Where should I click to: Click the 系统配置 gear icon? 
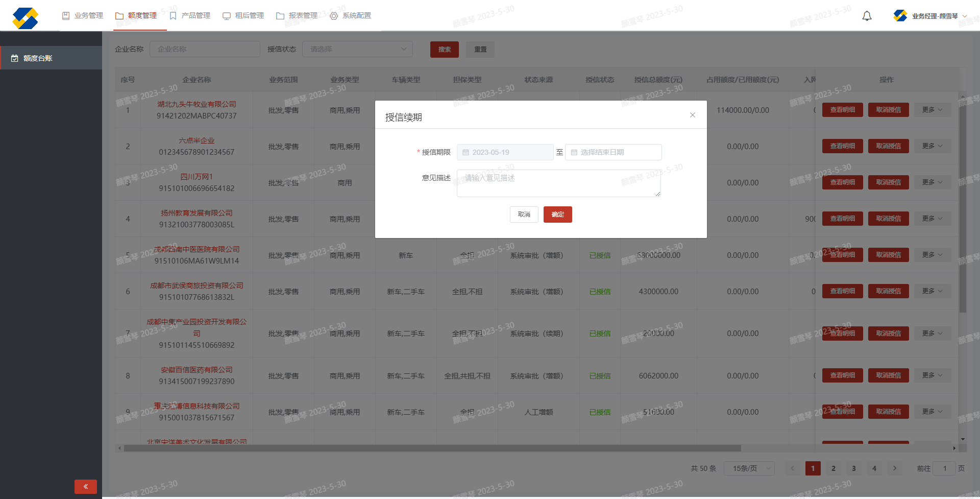click(334, 16)
